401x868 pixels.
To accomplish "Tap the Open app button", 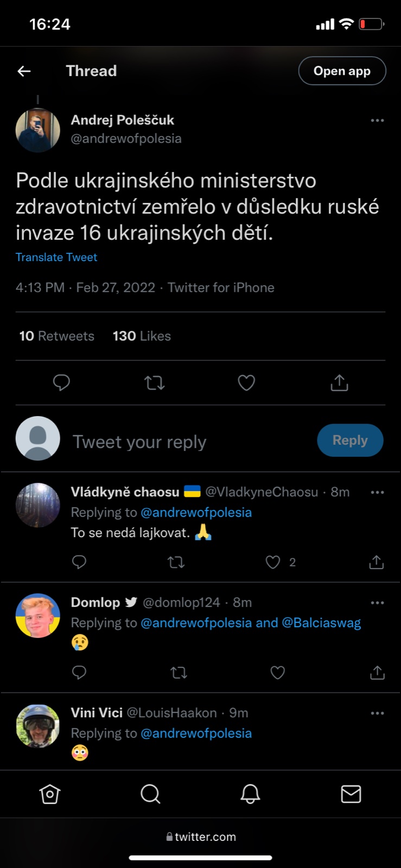I will pyautogui.click(x=342, y=71).
